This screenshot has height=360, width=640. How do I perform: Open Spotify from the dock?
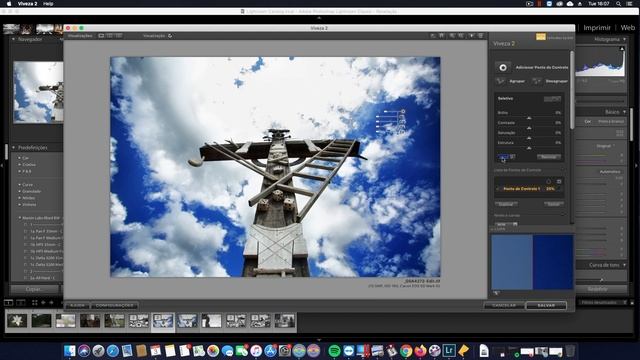[334, 351]
